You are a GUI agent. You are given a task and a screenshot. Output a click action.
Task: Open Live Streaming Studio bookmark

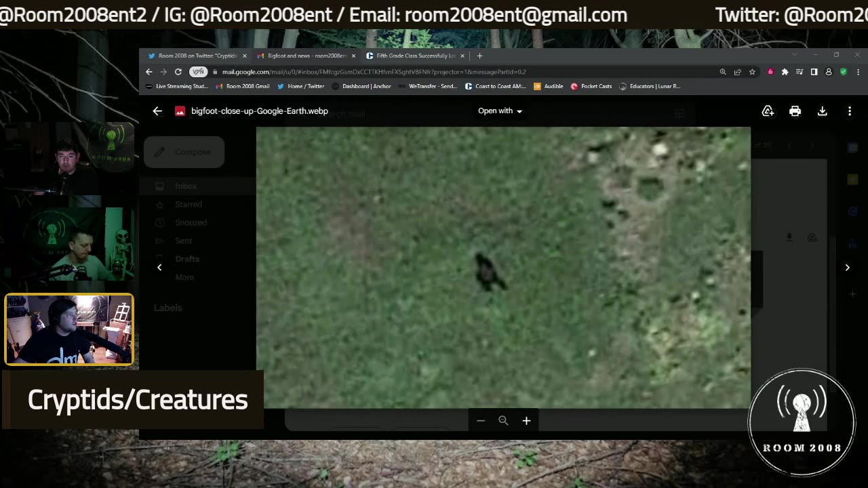pyautogui.click(x=177, y=86)
